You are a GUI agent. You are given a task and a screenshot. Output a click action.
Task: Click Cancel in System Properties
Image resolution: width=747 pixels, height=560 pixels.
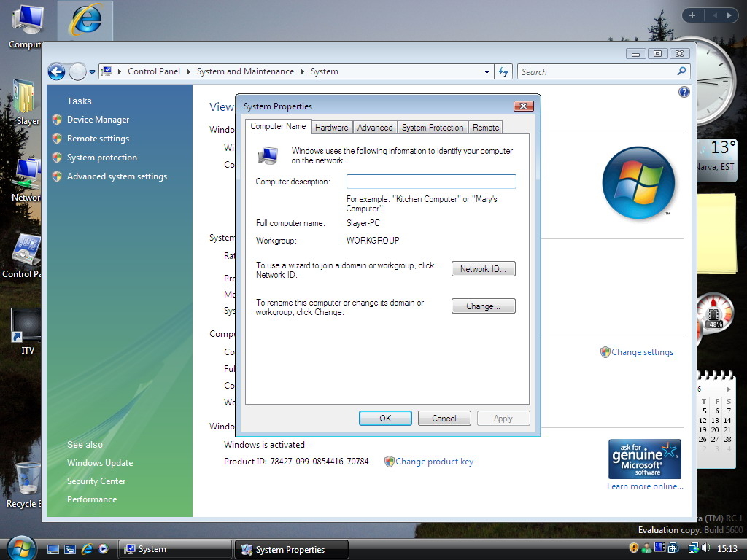(x=444, y=418)
